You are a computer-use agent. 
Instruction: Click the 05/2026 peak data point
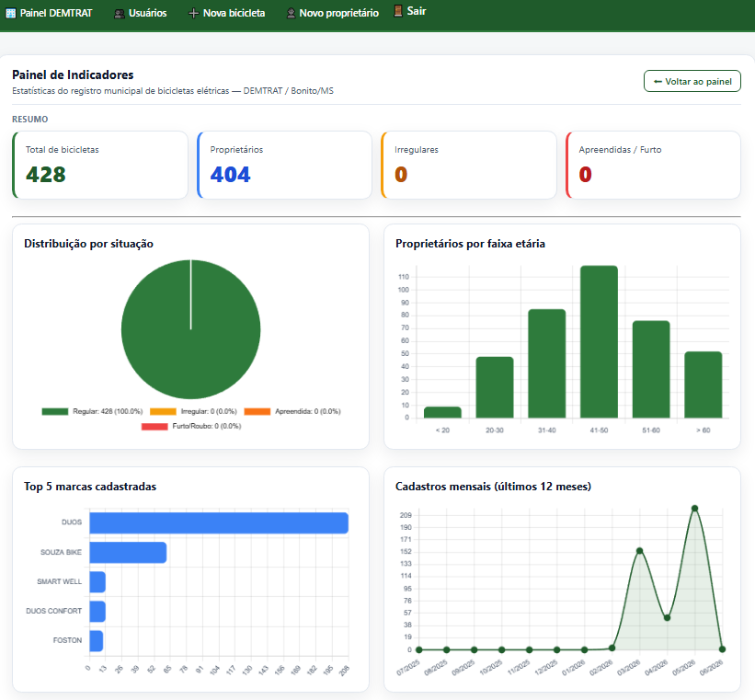coord(694,509)
